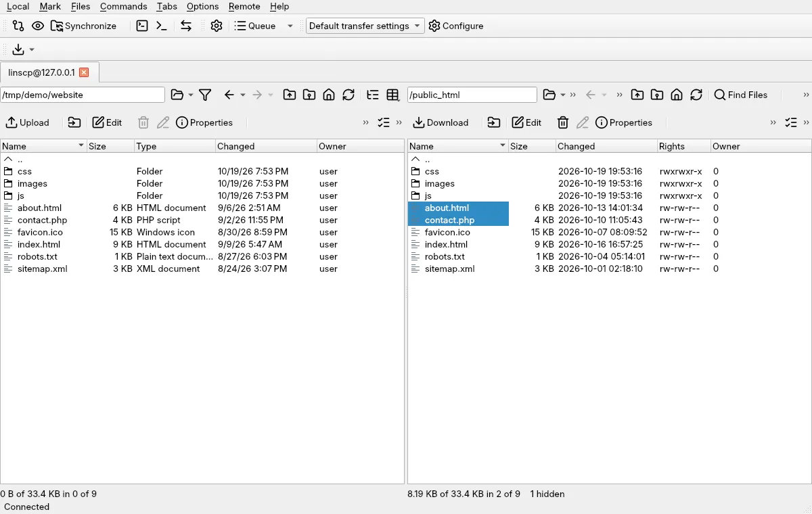Go to remote root directory icon
The image size is (812, 514).
tap(657, 95)
